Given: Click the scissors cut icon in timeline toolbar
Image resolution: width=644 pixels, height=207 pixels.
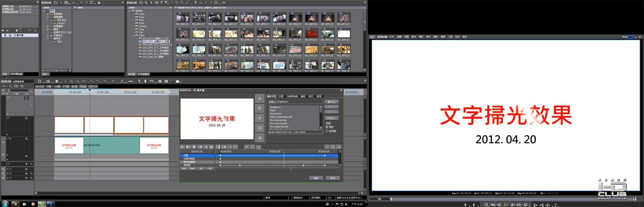Looking at the screenshot, I should pos(65,82).
